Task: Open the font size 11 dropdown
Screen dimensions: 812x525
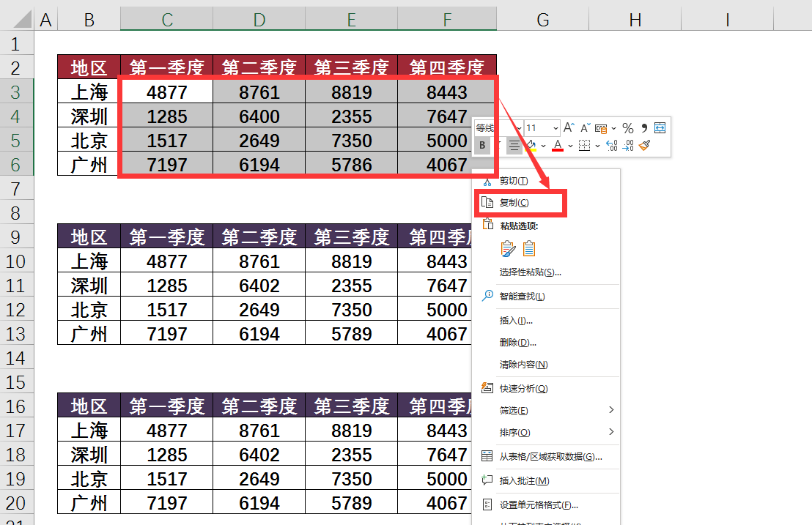Action: coord(556,127)
